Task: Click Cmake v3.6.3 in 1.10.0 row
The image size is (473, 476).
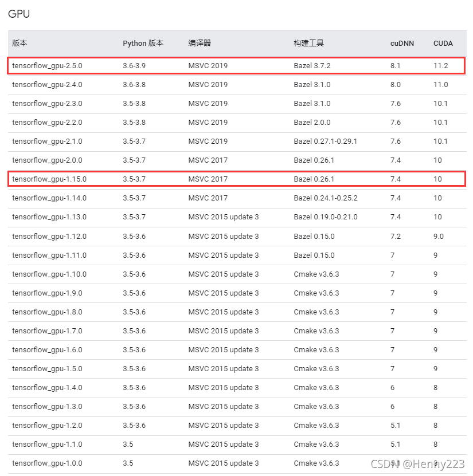Action: click(316, 274)
